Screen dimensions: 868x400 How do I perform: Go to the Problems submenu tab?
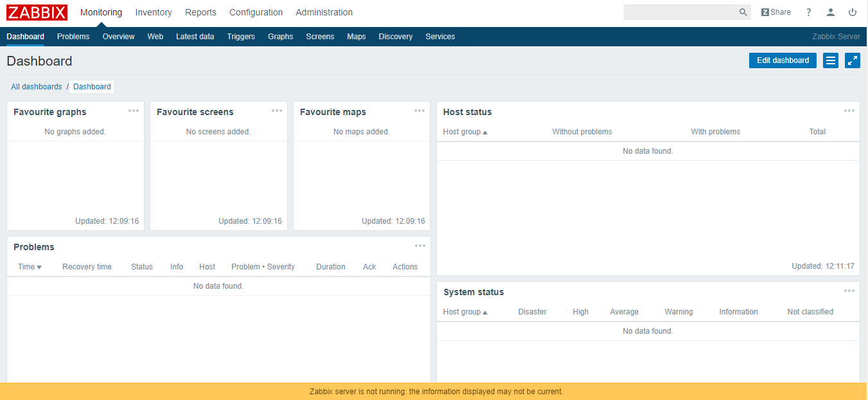pos(73,37)
